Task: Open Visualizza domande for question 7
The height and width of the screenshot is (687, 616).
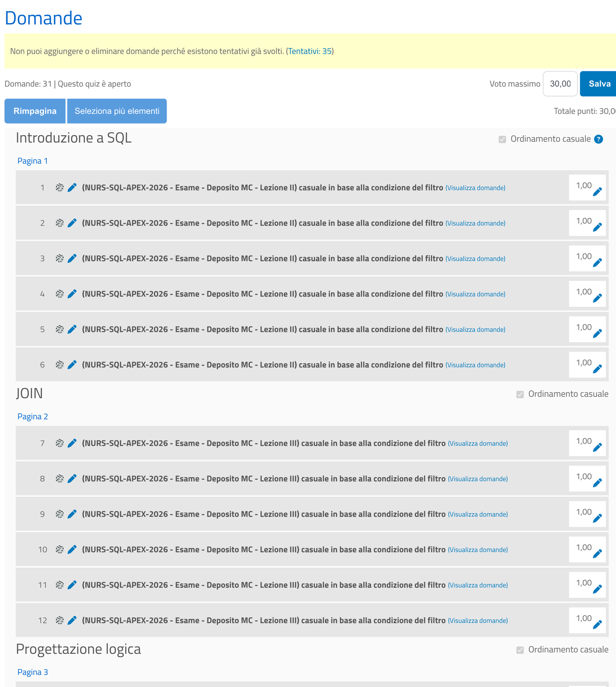Action: point(478,444)
